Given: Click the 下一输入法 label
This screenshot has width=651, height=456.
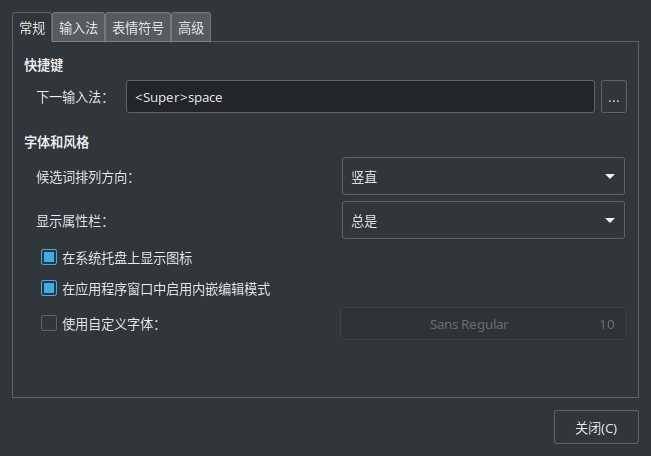Looking at the screenshot, I should point(71,97).
